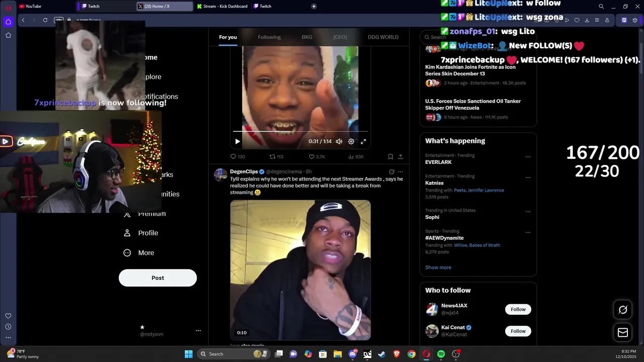
Task: Open Jennifer Lawrence trending link
Action: click(486, 190)
